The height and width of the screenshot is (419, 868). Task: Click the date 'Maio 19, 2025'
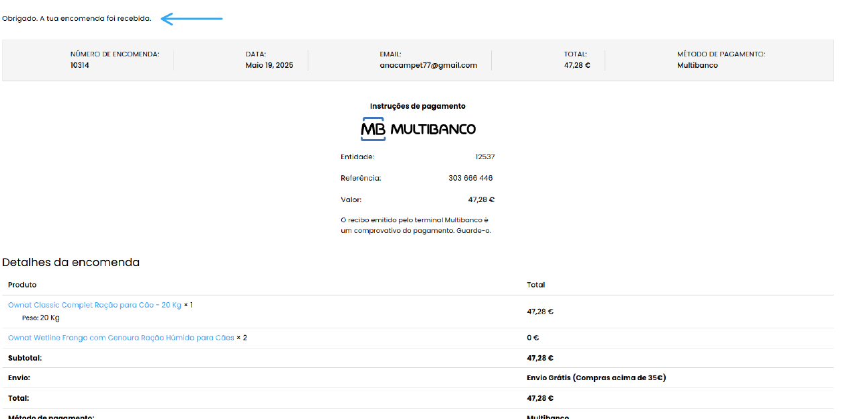click(x=269, y=66)
